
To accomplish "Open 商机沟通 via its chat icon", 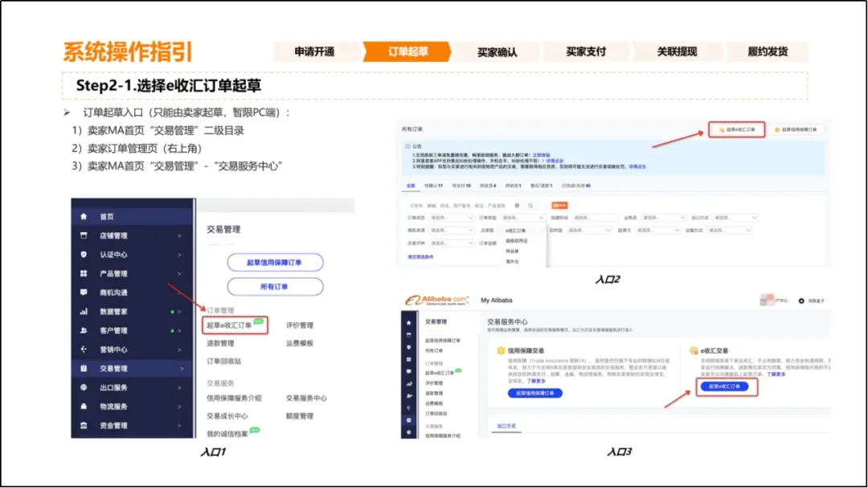I will [84, 292].
